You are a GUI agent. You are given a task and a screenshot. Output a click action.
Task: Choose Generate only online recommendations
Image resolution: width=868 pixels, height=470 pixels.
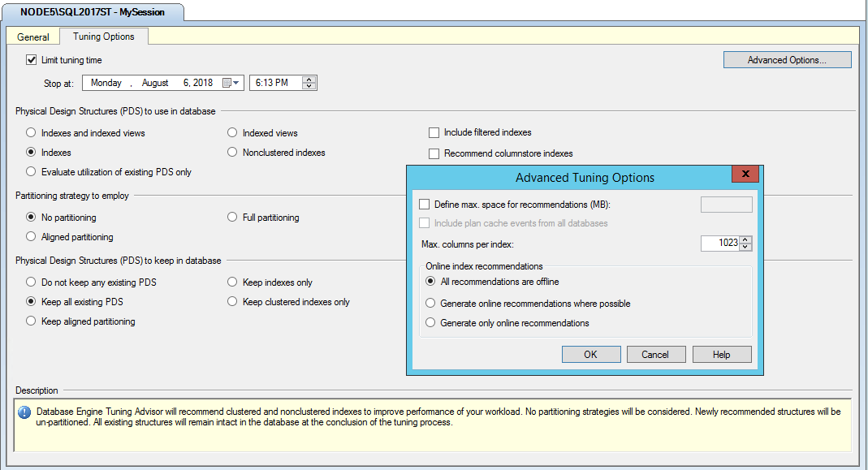pos(430,322)
